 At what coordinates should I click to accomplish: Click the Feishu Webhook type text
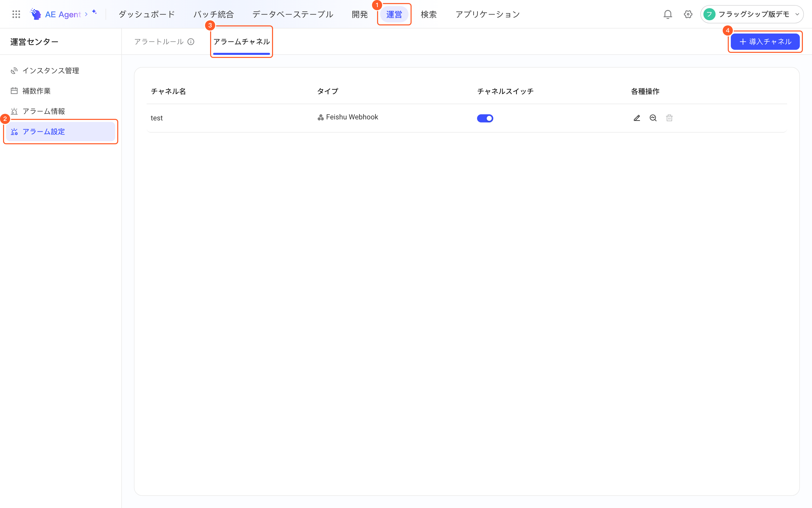[x=352, y=117]
